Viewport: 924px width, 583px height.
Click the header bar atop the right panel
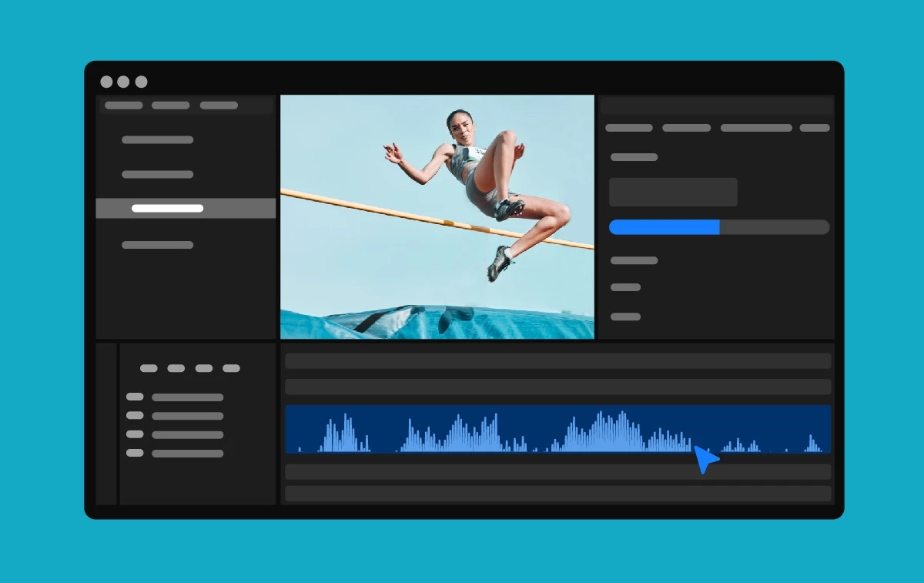pos(717,106)
